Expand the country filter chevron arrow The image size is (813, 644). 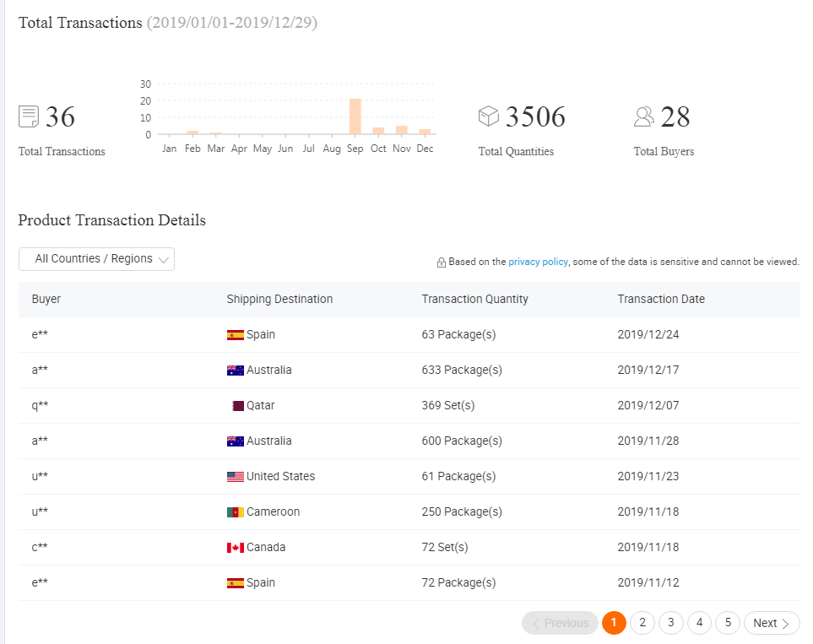tap(163, 260)
